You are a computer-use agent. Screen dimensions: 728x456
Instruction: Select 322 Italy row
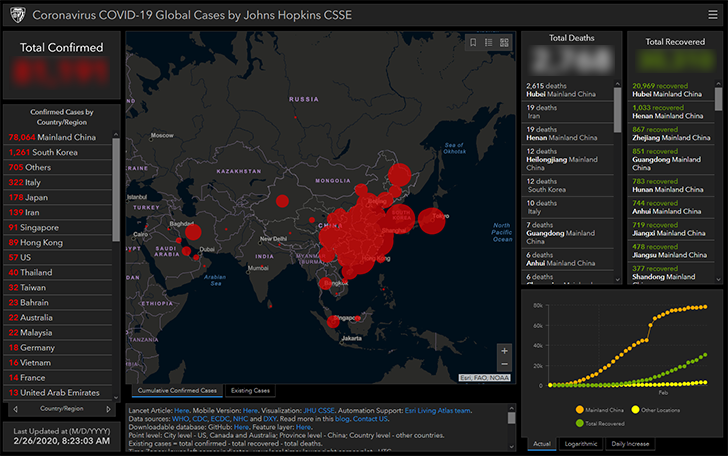click(x=58, y=182)
